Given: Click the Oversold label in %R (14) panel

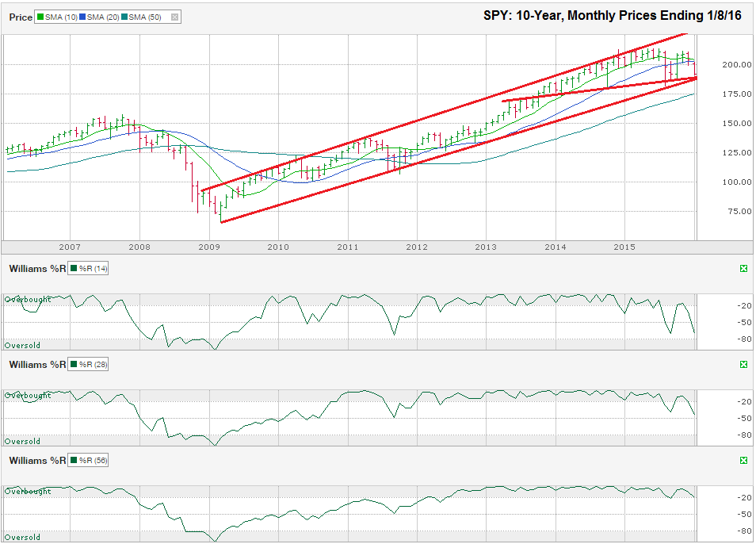Looking at the screenshot, I should tap(23, 345).
